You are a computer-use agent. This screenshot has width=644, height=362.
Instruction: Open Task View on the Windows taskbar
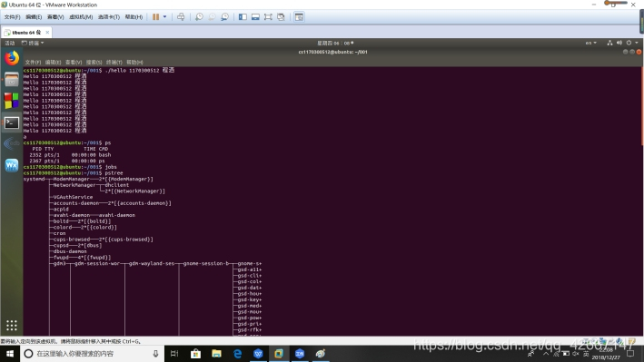174,354
